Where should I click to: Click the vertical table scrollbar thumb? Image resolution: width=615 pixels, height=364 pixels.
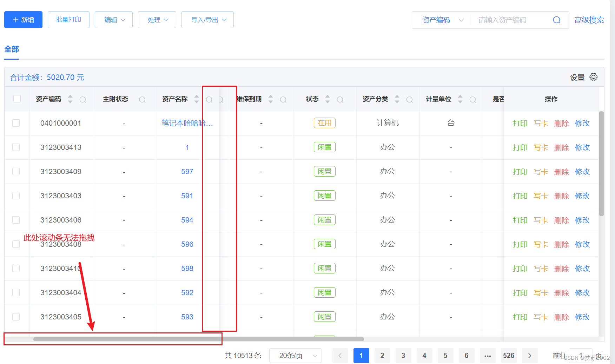(x=601, y=164)
